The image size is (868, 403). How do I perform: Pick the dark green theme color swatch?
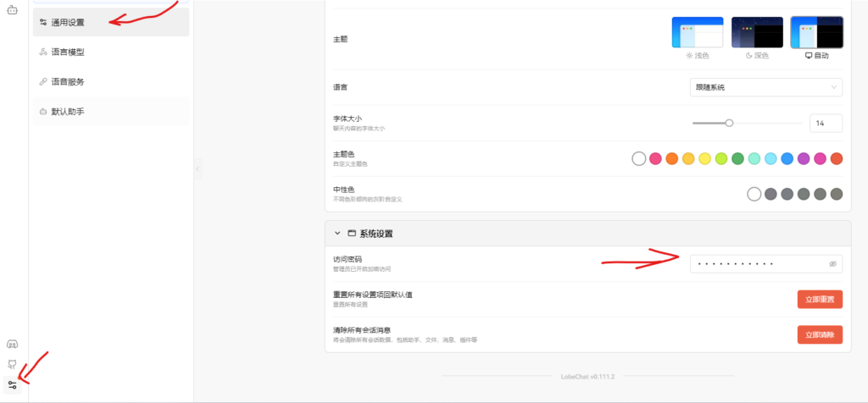[x=737, y=158]
